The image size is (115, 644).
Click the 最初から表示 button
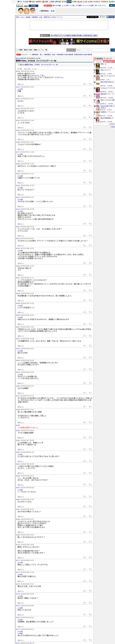(x=28, y=50)
